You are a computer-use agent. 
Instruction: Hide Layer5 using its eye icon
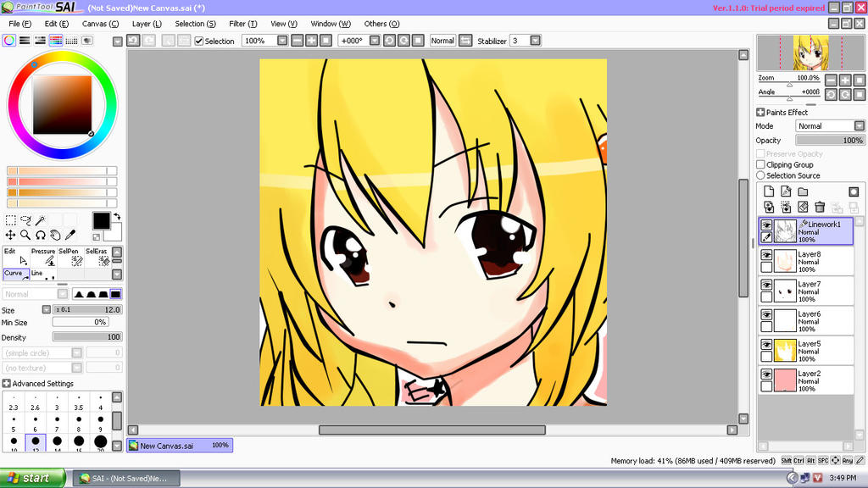point(766,345)
